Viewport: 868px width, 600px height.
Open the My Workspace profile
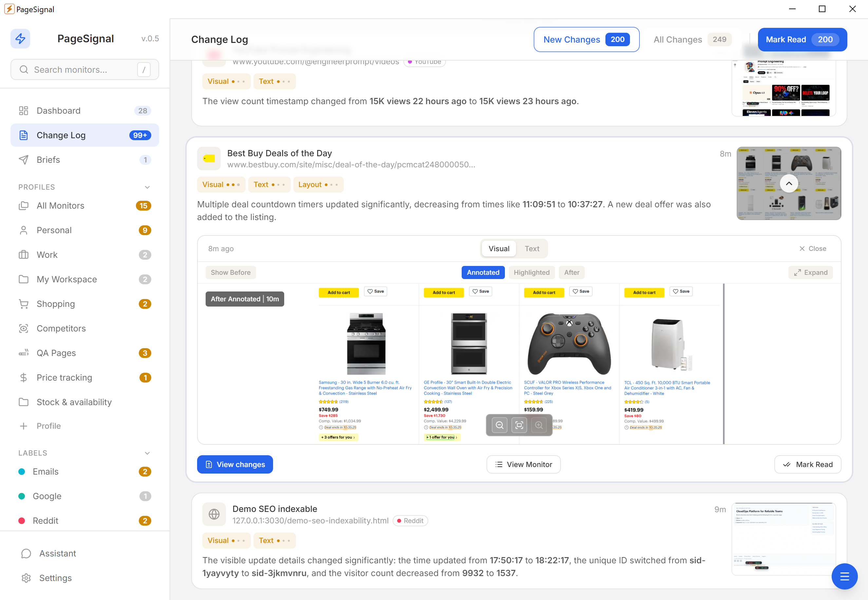tap(85, 279)
